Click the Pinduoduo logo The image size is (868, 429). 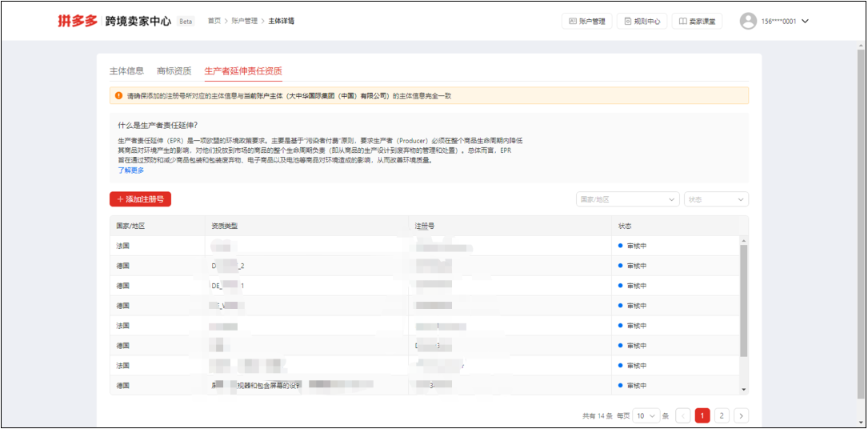[78, 21]
